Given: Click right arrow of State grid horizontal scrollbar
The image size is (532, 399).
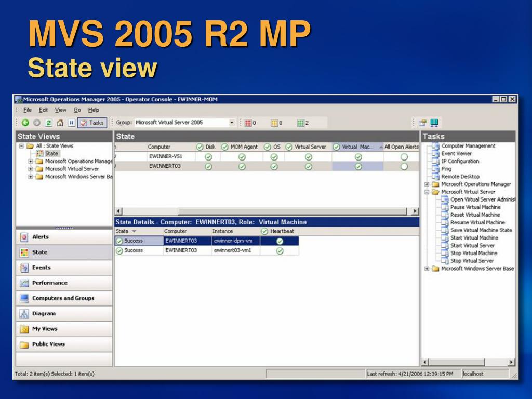Looking at the screenshot, I should tap(415, 211).
